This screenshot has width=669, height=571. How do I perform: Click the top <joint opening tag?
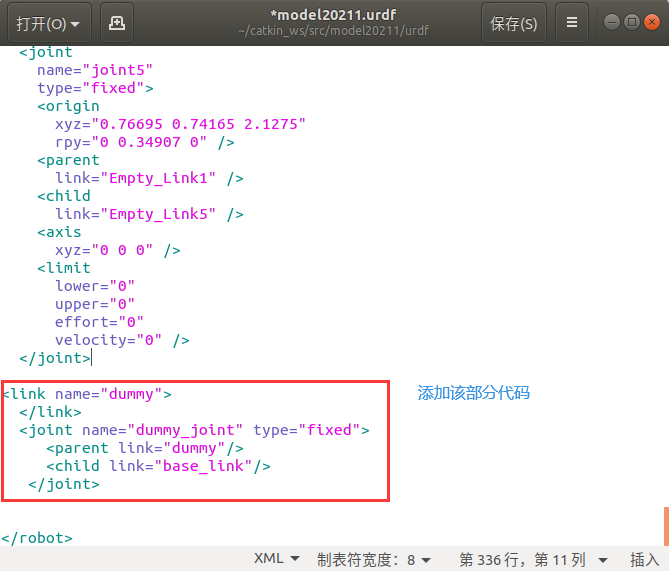pos(46,52)
